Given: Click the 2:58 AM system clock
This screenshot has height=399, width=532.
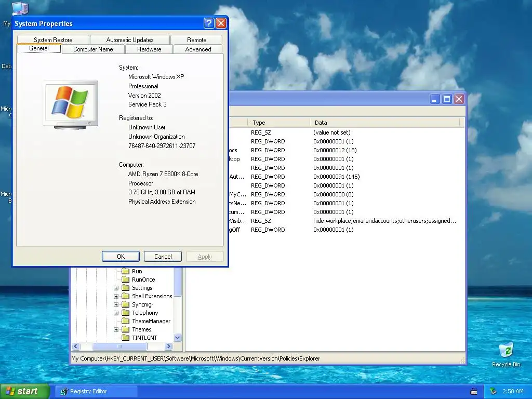Looking at the screenshot, I should (513, 391).
